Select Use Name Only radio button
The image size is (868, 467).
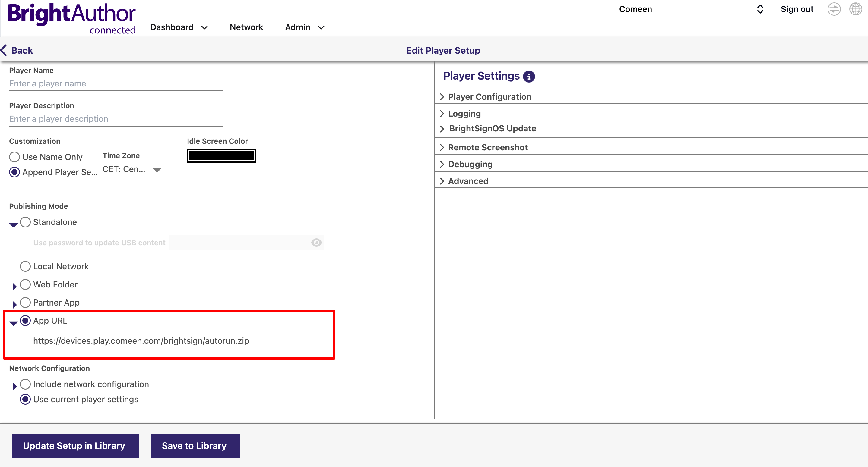pyautogui.click(x=14, y=157)
